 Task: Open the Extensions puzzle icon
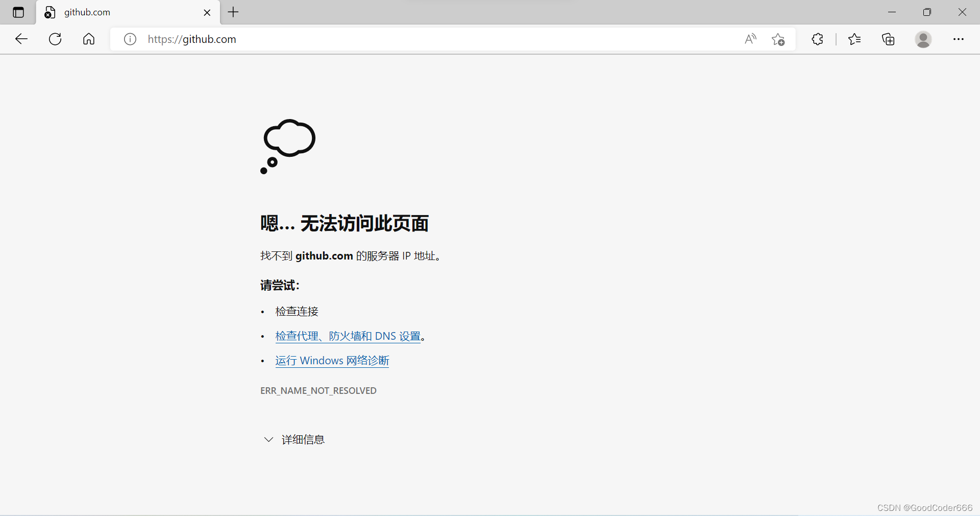point(817,39)
